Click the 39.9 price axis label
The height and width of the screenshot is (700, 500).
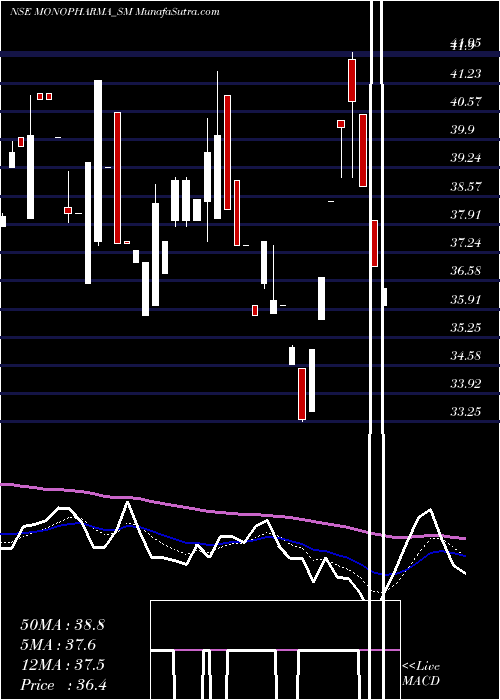point(463,130)
